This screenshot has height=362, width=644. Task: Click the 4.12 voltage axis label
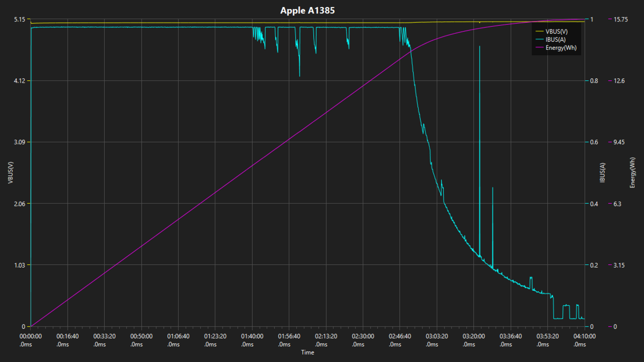pyautogui.click(x=20, y=80)
